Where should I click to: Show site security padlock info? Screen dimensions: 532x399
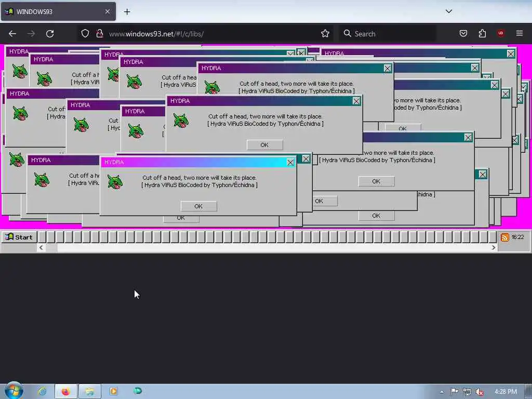click(x=99, y=34)
